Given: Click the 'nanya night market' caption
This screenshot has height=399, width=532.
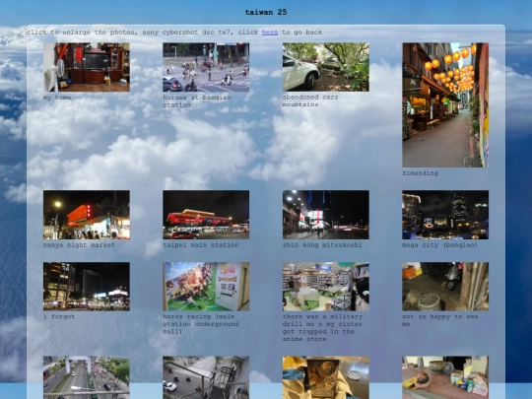Looking at the screenshot, I should click(x=79, y=245).
